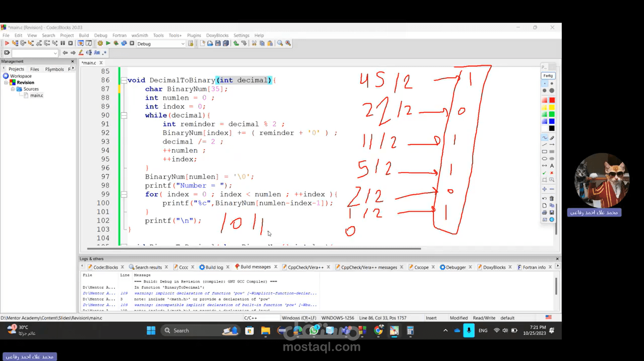The width and height of the screenshot is (644, 361).
Task: Close the main.c editor tab
Action: [101, 63]
